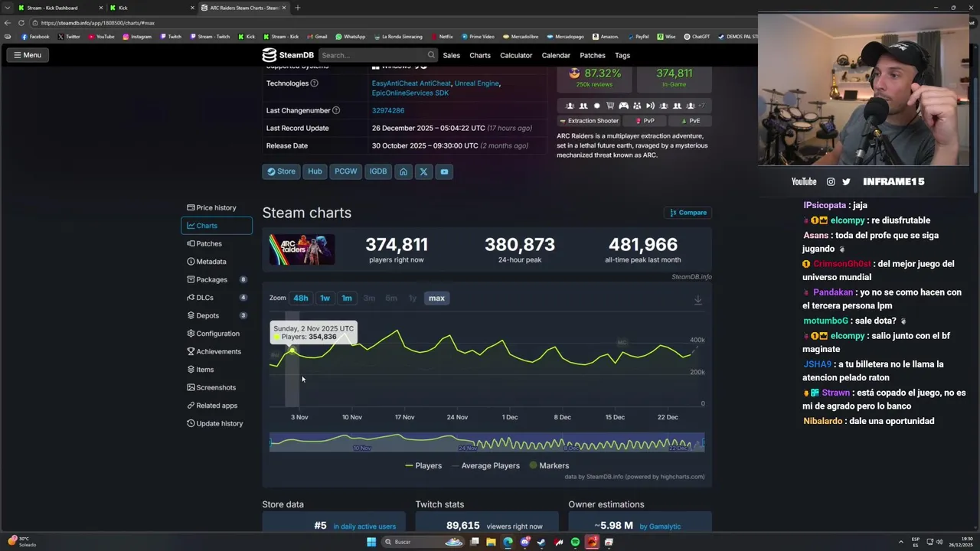980x551 pixels.
Task: Set chart zoom to max
Action: tap(436, 298)
